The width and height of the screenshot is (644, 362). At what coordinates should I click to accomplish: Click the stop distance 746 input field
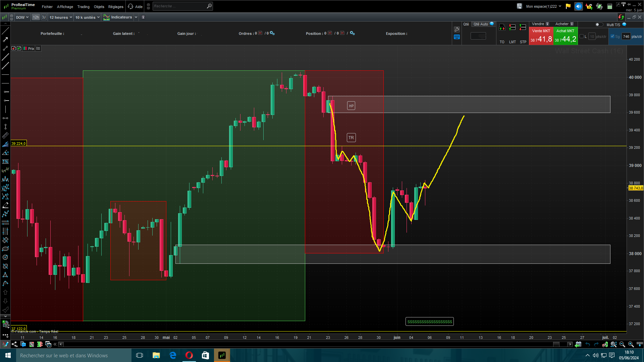pyautogui.click(x=626, y=37)
